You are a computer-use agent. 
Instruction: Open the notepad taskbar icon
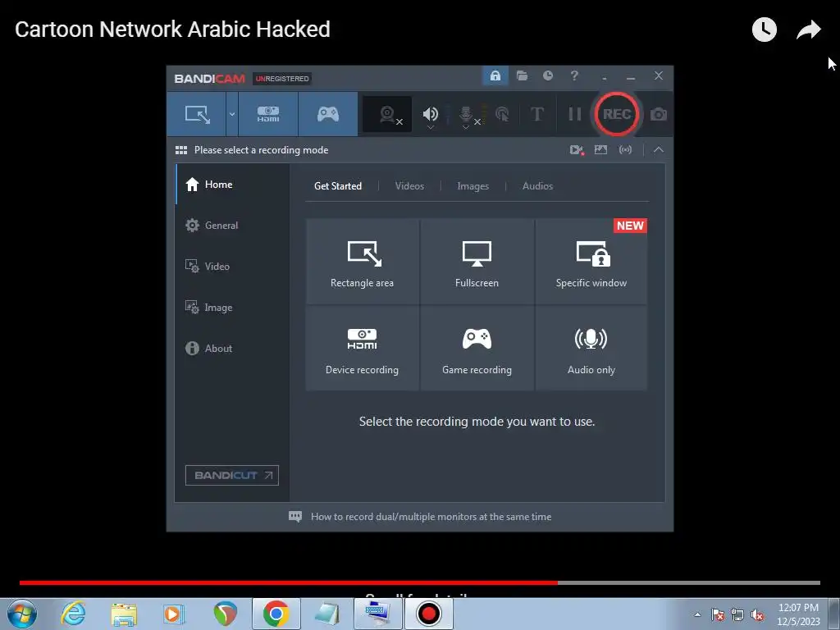(326, 614)
